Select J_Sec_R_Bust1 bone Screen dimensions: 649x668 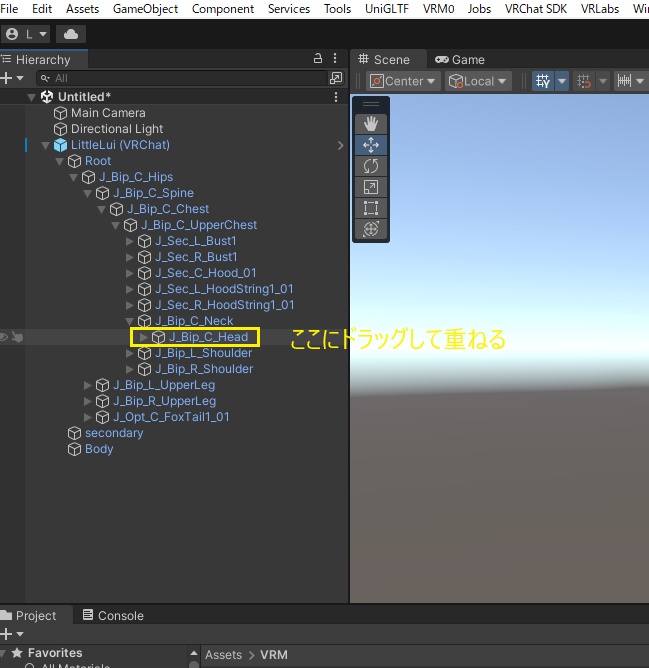click(196, 257)
